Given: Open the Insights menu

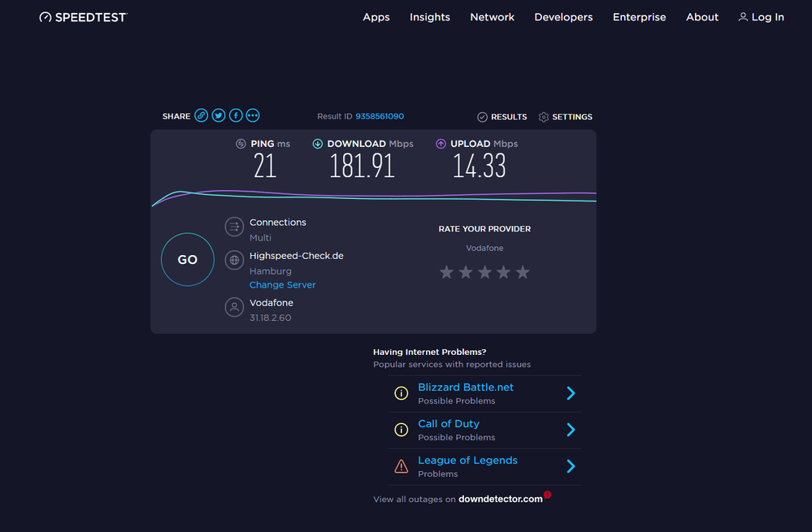Looking at the screenshot, I should (x=430, y=17).
